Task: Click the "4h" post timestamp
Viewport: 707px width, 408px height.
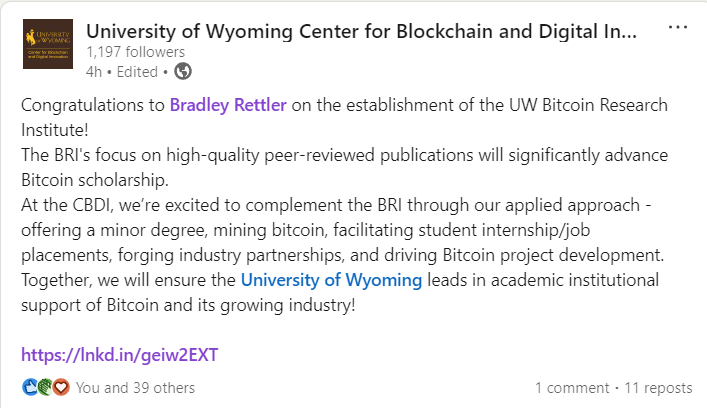Action: pyautogui.click(x=95, y=72)
